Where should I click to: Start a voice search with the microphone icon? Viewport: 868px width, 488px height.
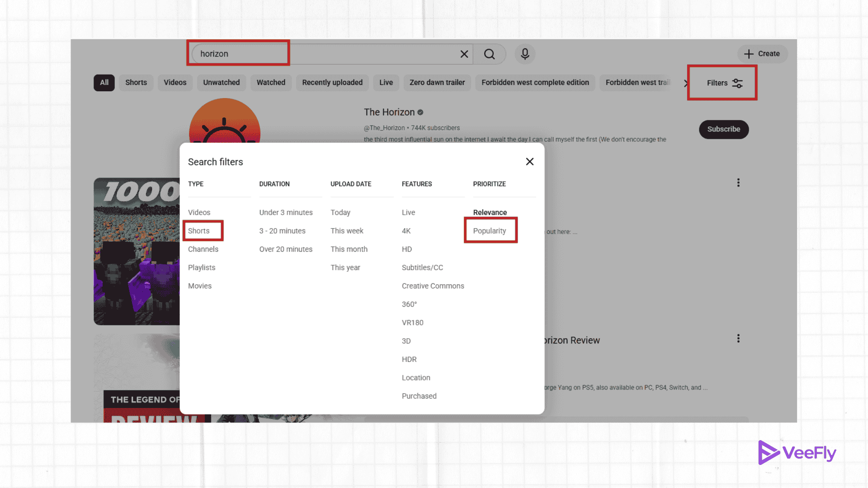coord(524,54)
